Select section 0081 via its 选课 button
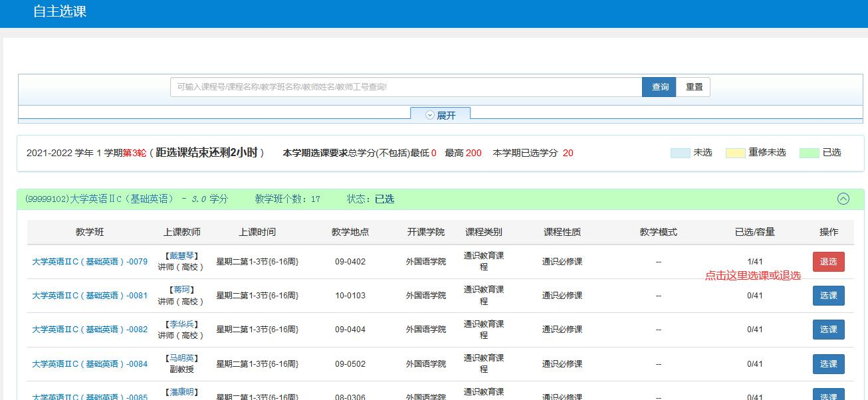868x400 pixels. point(828,296)
